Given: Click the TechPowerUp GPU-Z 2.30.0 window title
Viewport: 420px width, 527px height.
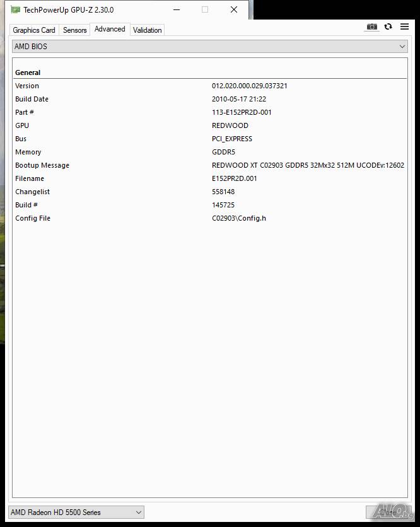Looking at the screenshot, I should tap(68, 9).
